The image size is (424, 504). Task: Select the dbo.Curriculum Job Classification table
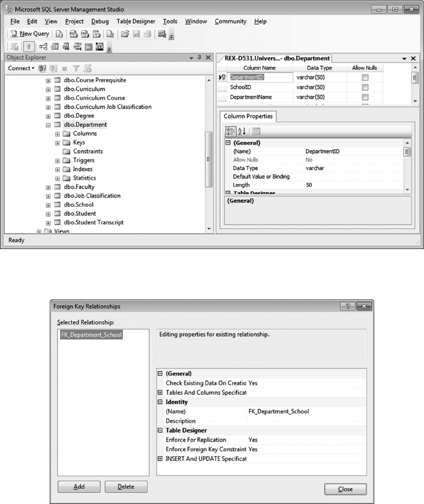108,107
